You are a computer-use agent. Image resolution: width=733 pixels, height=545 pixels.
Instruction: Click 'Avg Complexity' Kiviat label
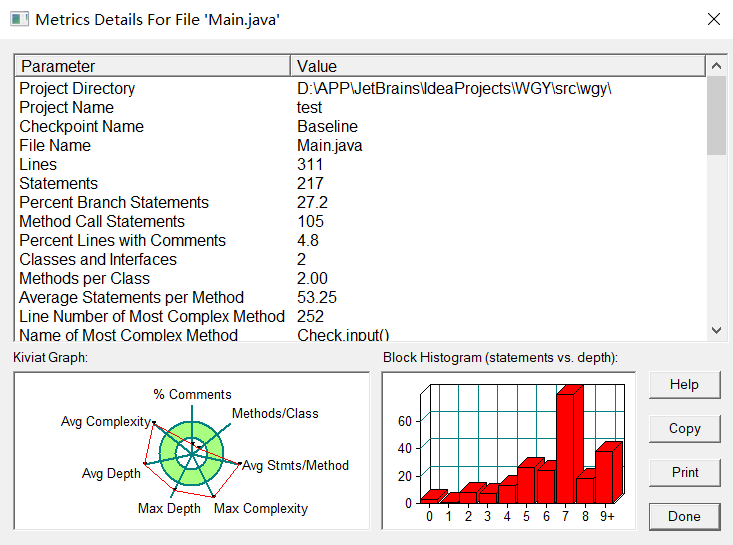click(106, 422)
